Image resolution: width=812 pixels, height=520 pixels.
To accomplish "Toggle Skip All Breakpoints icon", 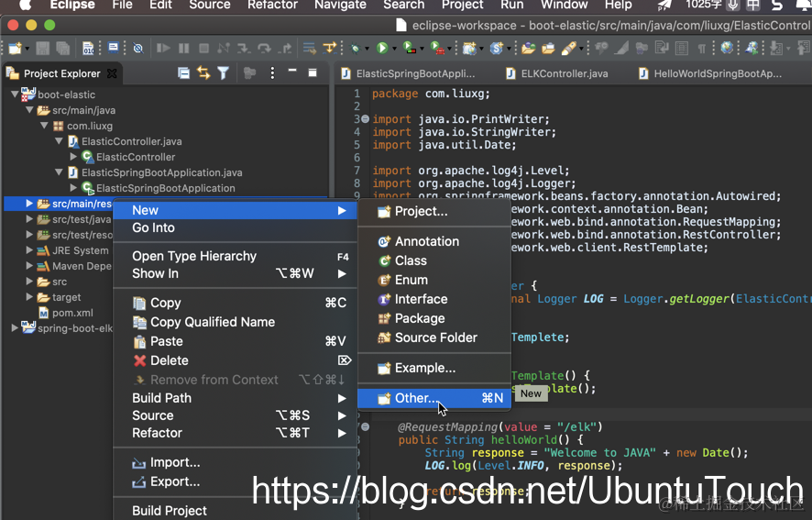I will click(x=137, y=49).
